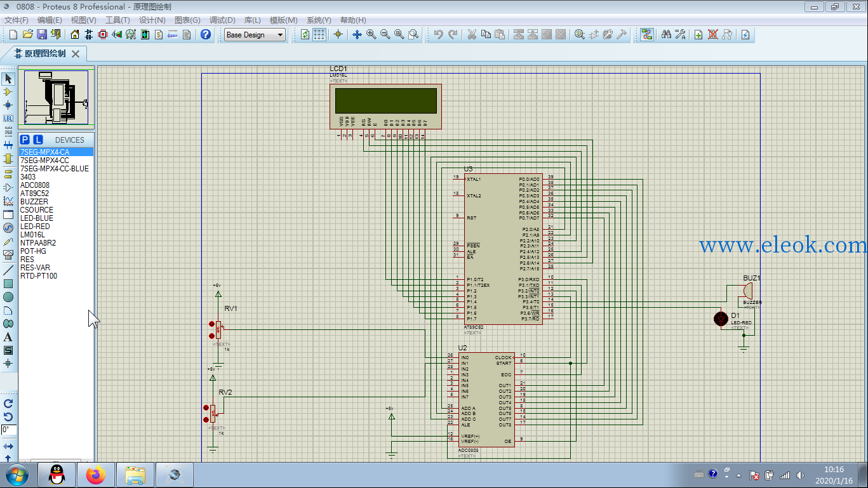Viewport: 868px width, 488px height.
Task: Click the L library manage button
Action: (38, 140)
